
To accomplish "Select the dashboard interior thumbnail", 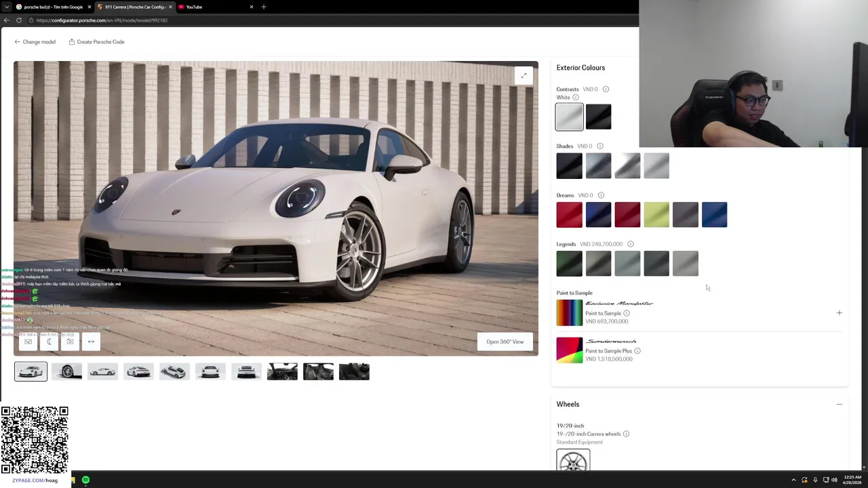I will coord(282,371).
